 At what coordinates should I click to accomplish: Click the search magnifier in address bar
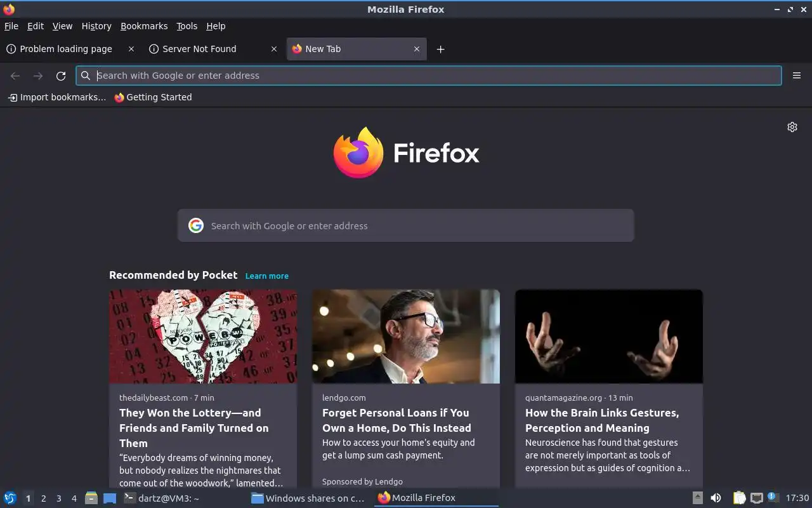[x=86, y=76]
